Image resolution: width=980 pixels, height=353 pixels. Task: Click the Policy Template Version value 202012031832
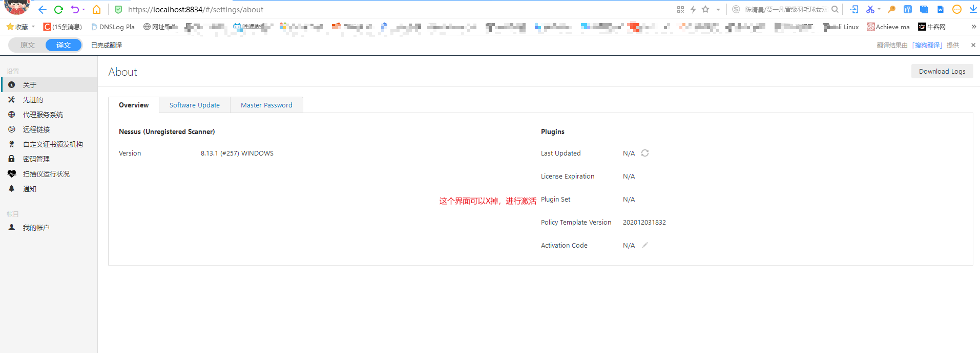(644, 223)
